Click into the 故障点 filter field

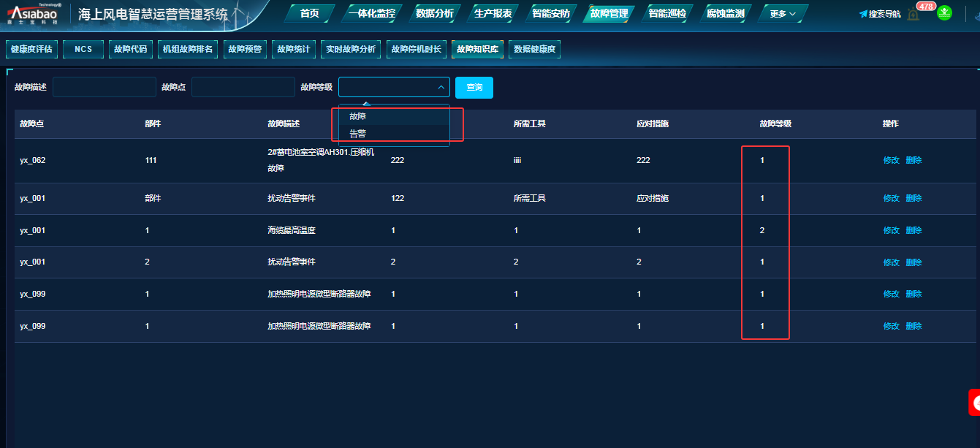[x=243, y=88]
